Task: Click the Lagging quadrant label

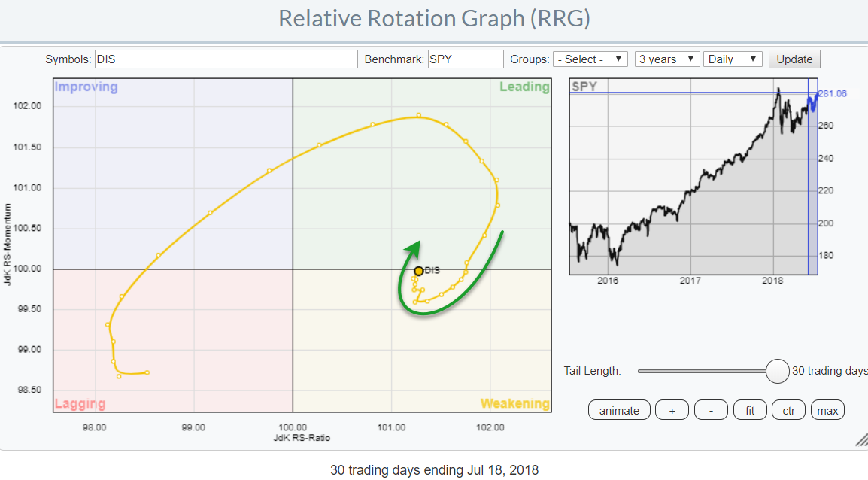Action: (x=80, y=404)
